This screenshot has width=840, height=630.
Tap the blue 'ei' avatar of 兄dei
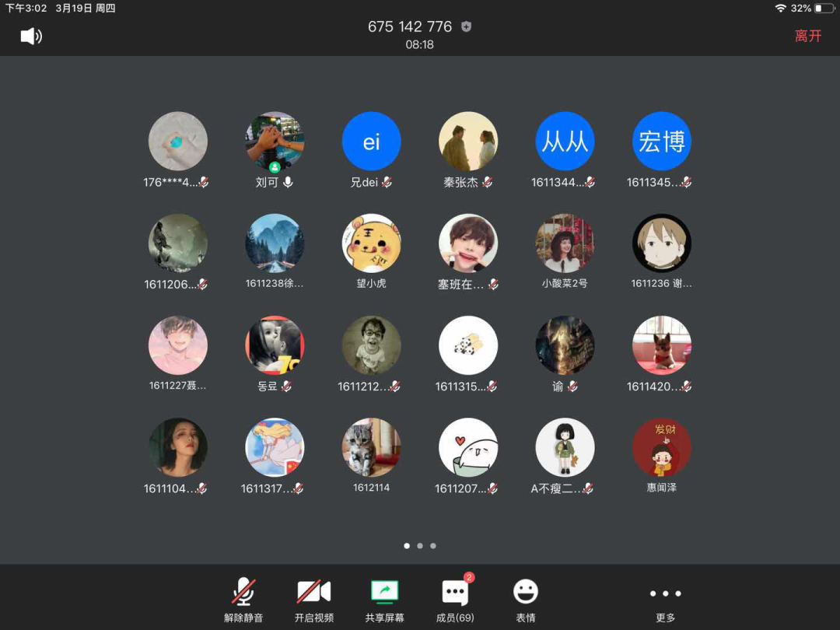click(x=372, y=142)
